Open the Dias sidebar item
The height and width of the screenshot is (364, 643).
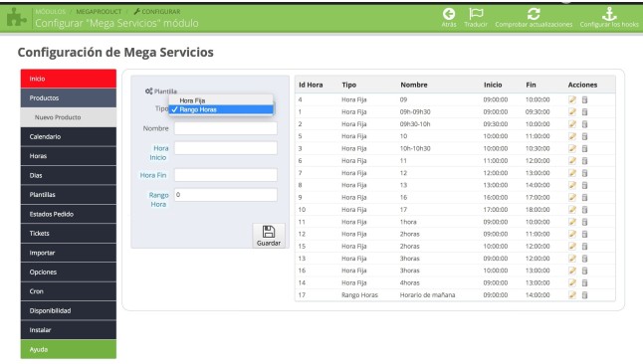[x=69, y=175]
